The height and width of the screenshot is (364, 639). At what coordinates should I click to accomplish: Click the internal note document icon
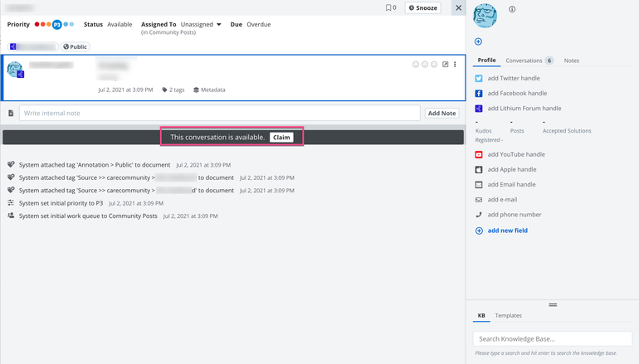[11, 114]
